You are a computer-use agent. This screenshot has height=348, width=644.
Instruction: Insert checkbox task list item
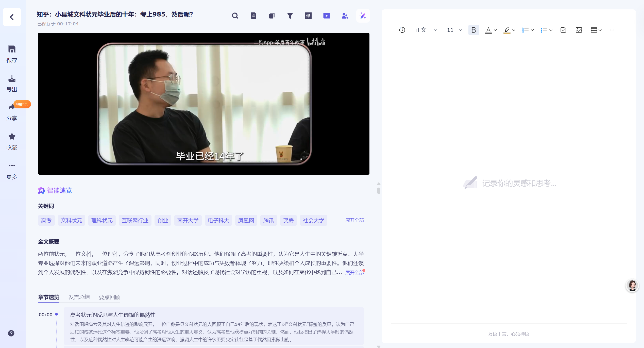563,30
